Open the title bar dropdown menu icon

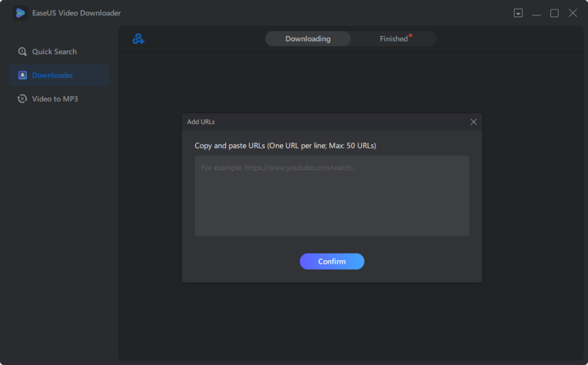click(x=518, y=13)
